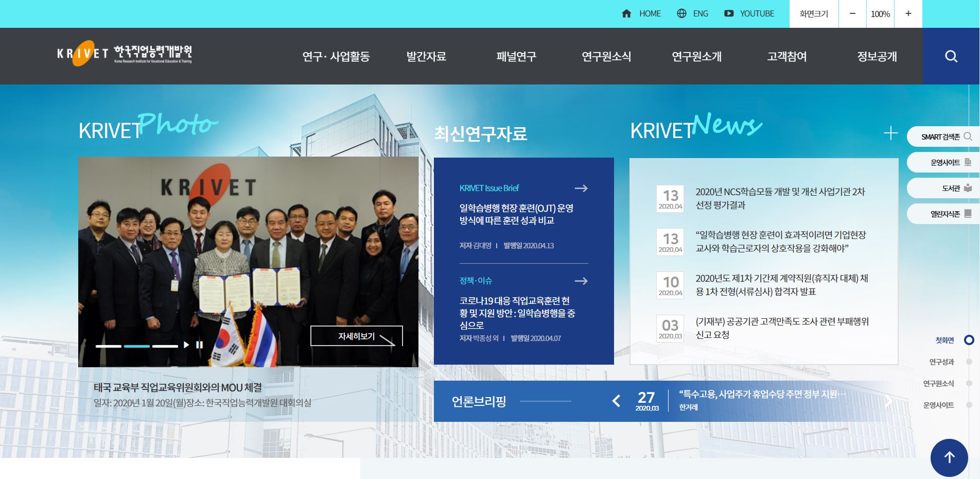Select the 첫화면 page section indicator
This screenshot has width=980, height=479.
[x=969, y=340]
